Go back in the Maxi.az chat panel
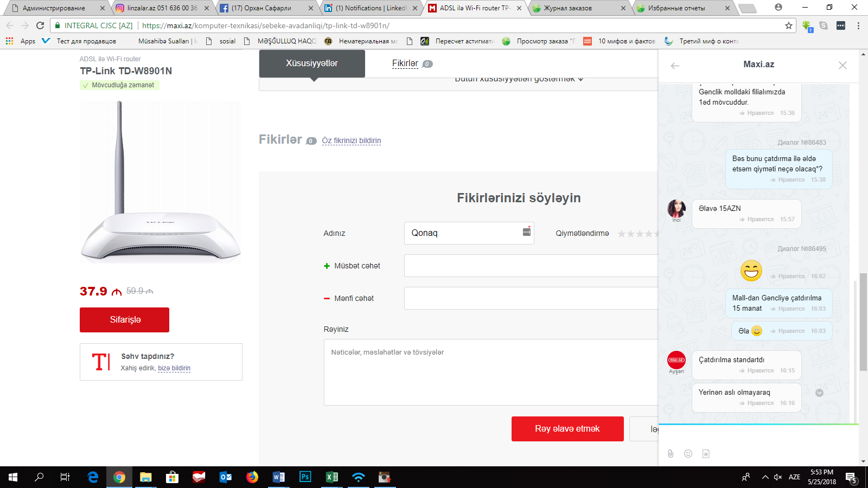The height and width of the screenshot is (488, 868). (675, 66)
